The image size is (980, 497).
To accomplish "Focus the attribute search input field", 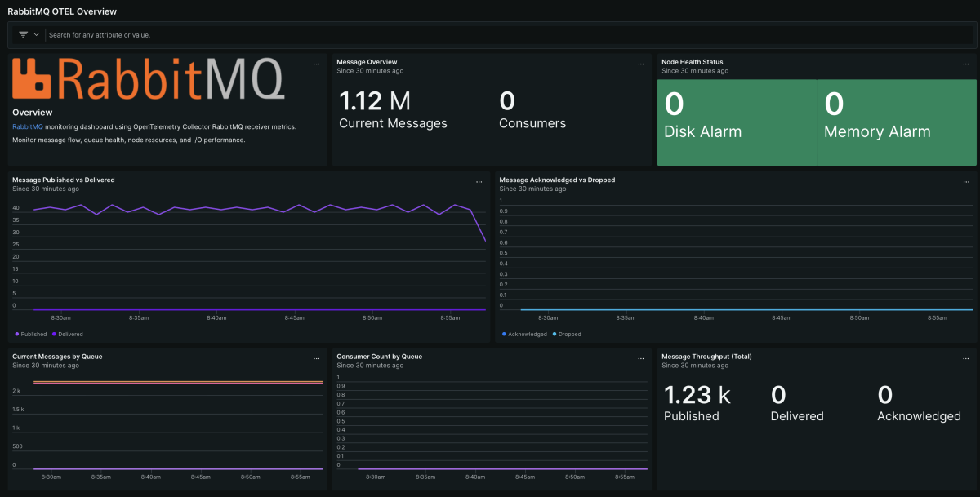I will (x=490, y=35).
